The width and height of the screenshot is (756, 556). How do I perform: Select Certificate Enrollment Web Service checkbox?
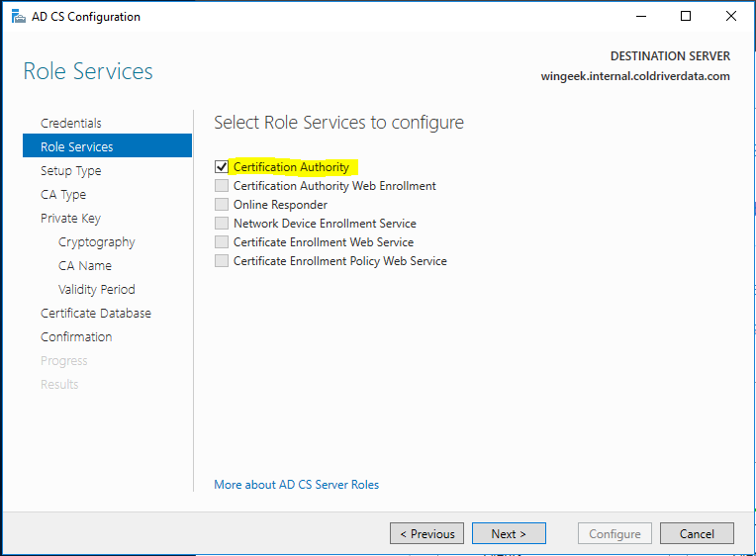tap(222, 242)
